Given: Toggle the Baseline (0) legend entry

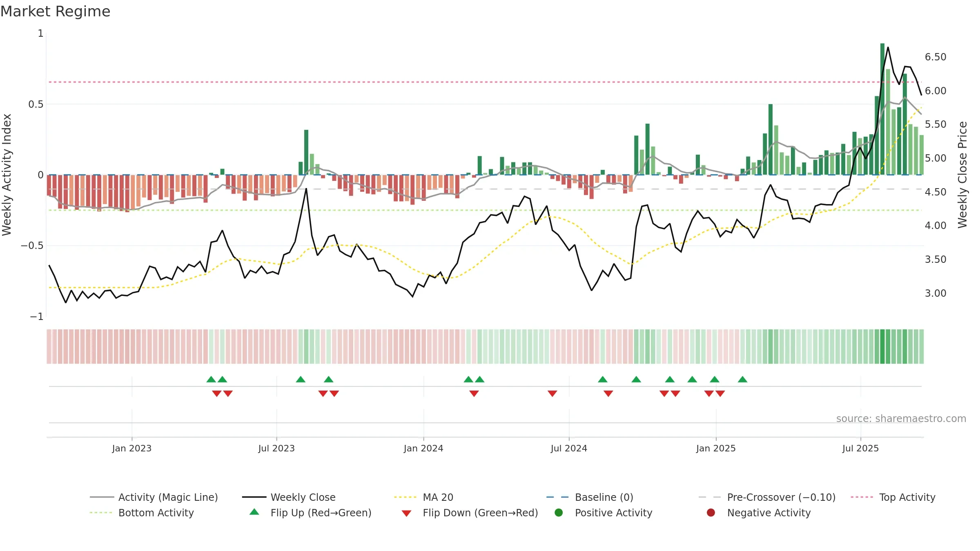Looking at the screenshot, I should click(x=590, y=497).
